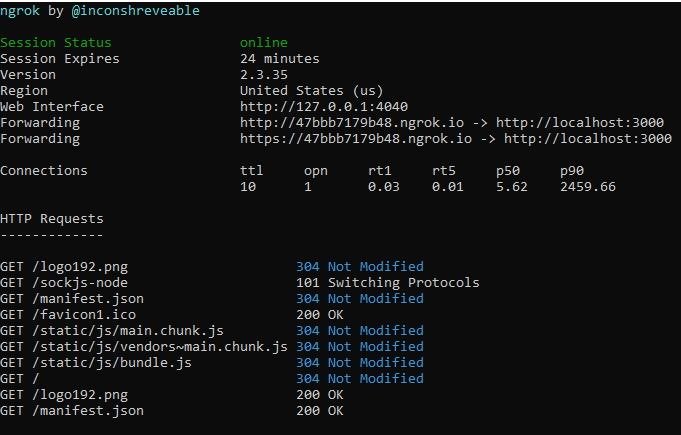Click the green online status text
This screenshot has height=435, width=681.
pyautogui.click(x=264, y=43)
